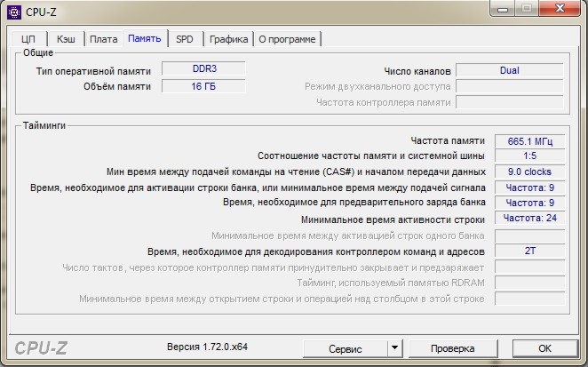Switch to the Графика tab
The height and width of the screenshot is (367, 588).
pyautogui.click(x=228, y=39)
